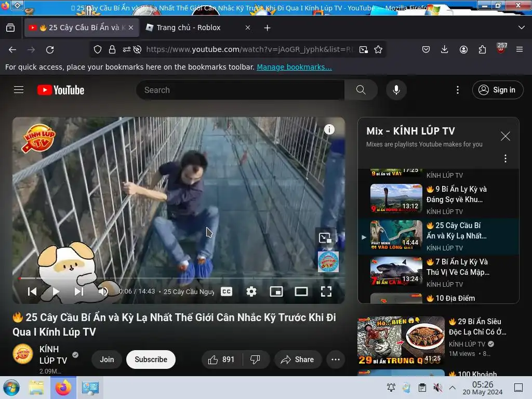
Task: Click Sign in button
Action: point(497,90)
